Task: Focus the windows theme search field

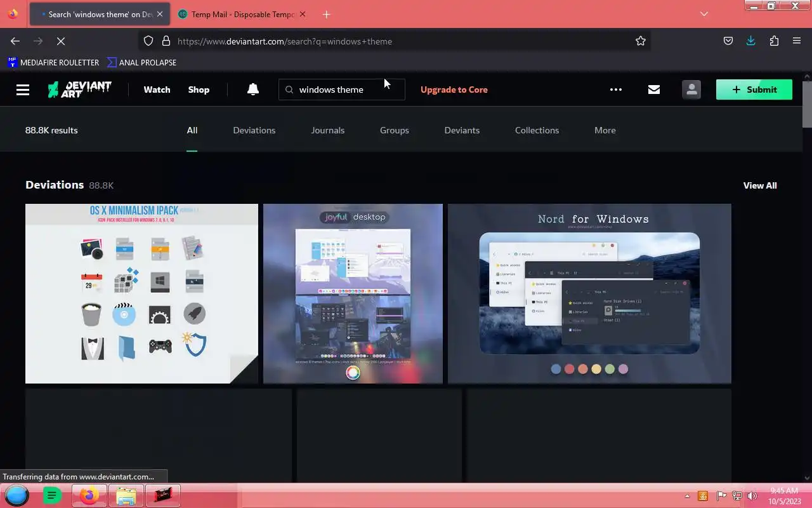Action: (x=341, y=90)
